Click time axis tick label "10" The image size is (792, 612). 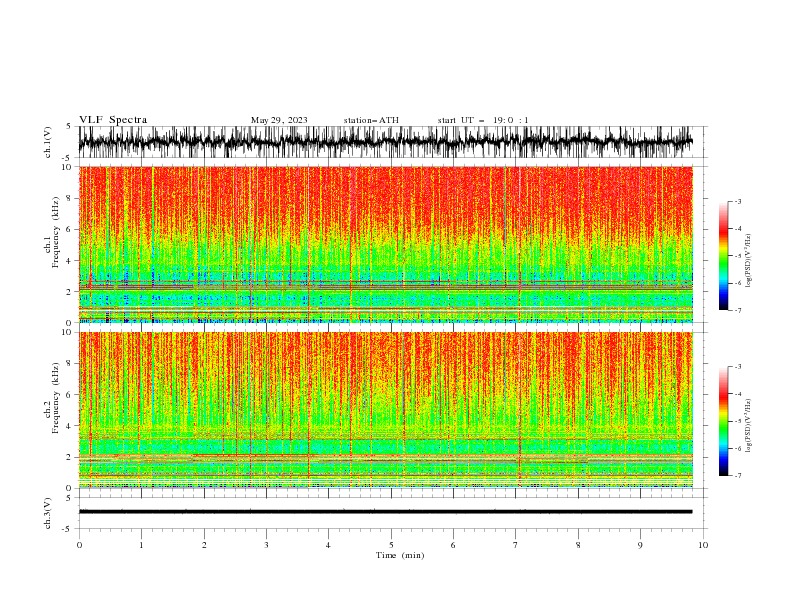click(x=703, y=545)
